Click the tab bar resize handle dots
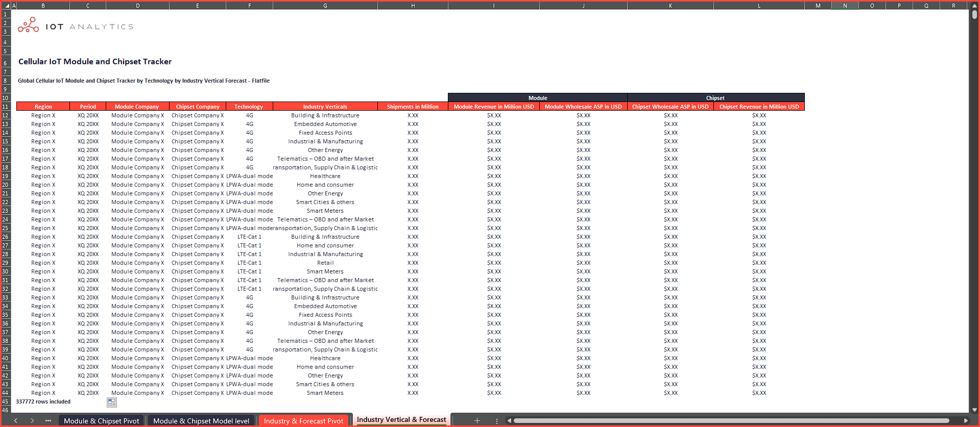 point(496,420)
